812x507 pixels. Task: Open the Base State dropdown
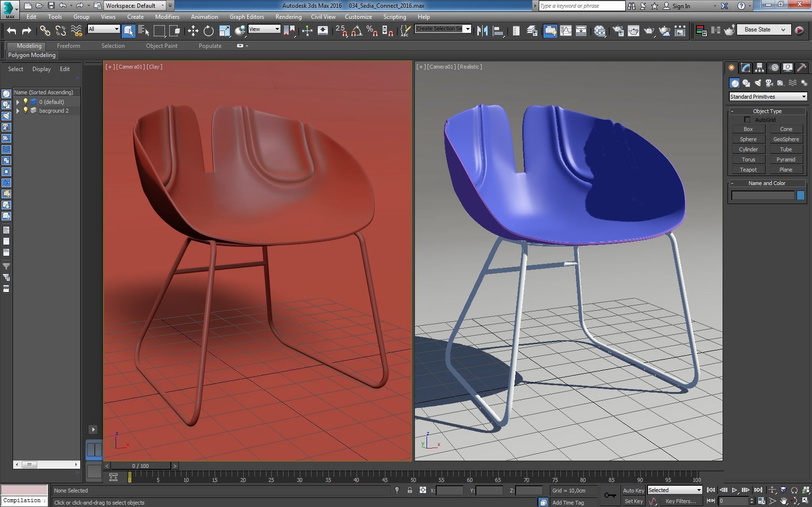[763, 29]
